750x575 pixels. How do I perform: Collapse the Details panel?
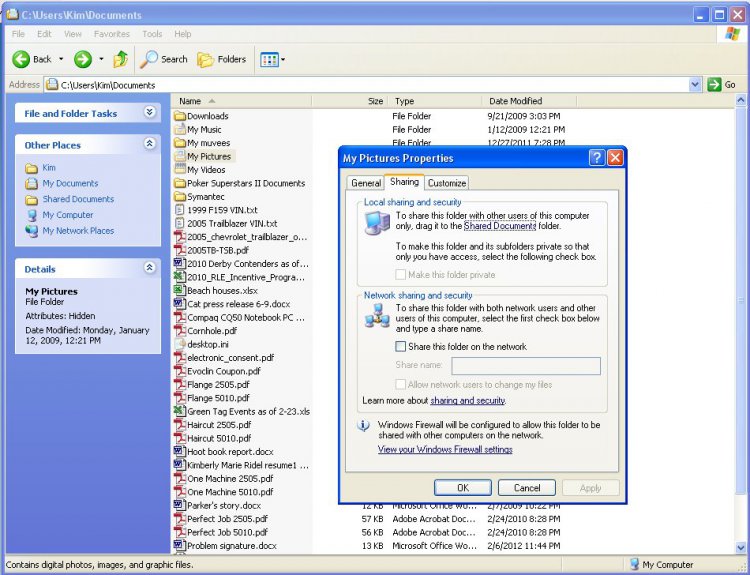coord(150,267)
